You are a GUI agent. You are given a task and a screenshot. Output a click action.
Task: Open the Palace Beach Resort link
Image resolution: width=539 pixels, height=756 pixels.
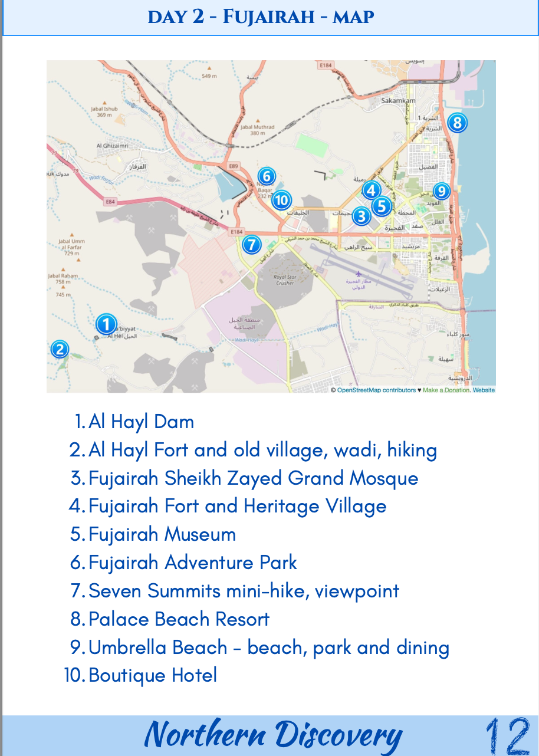pyautogui.click(x=179, y=619)
